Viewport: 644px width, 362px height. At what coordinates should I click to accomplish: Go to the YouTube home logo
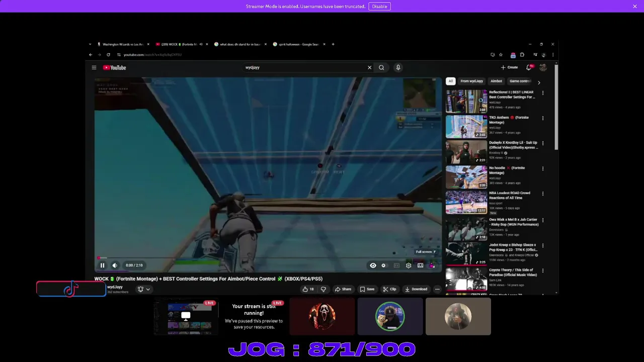click(115, 67)
